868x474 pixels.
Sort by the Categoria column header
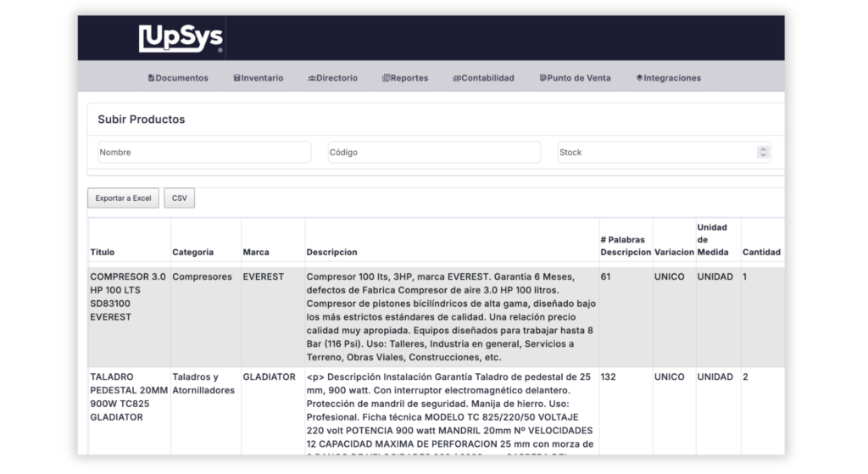tap(193, 252)
